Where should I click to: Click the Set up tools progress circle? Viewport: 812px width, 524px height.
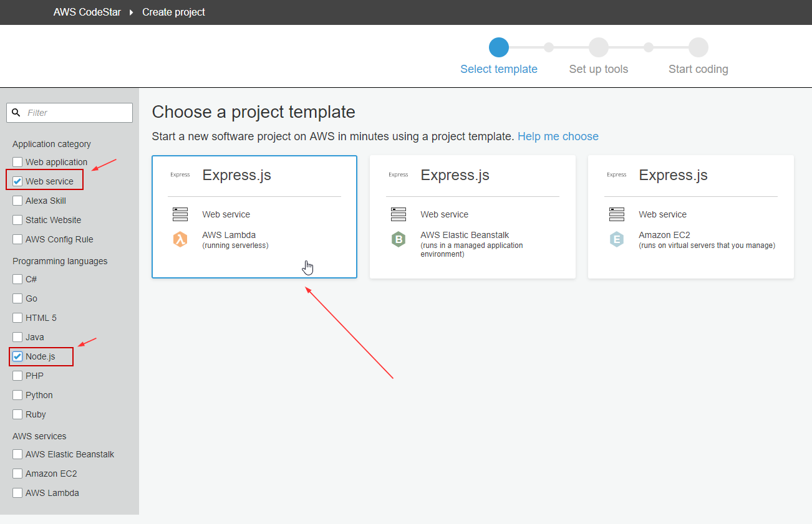(599, 47)
